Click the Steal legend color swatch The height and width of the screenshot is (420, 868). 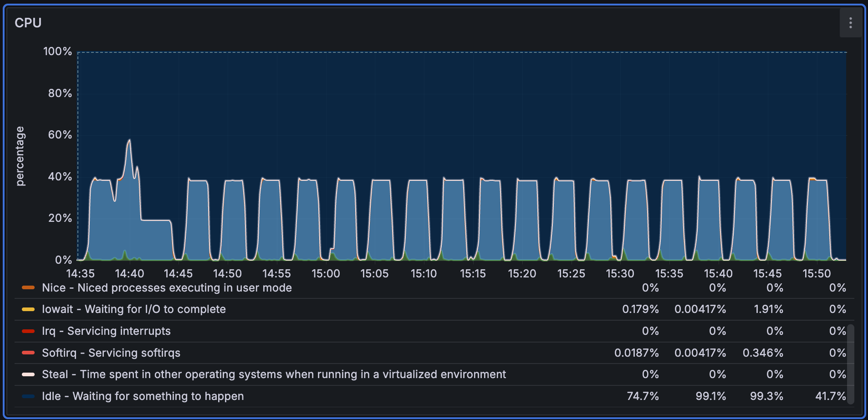(28, 374)
